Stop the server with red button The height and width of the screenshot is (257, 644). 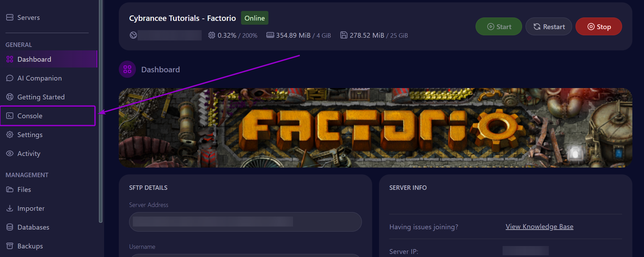[x=598, y=27]
